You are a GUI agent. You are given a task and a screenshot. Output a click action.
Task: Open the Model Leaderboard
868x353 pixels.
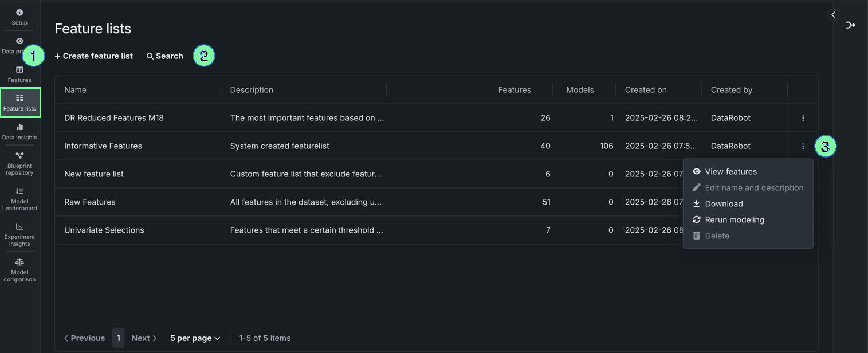19,199
